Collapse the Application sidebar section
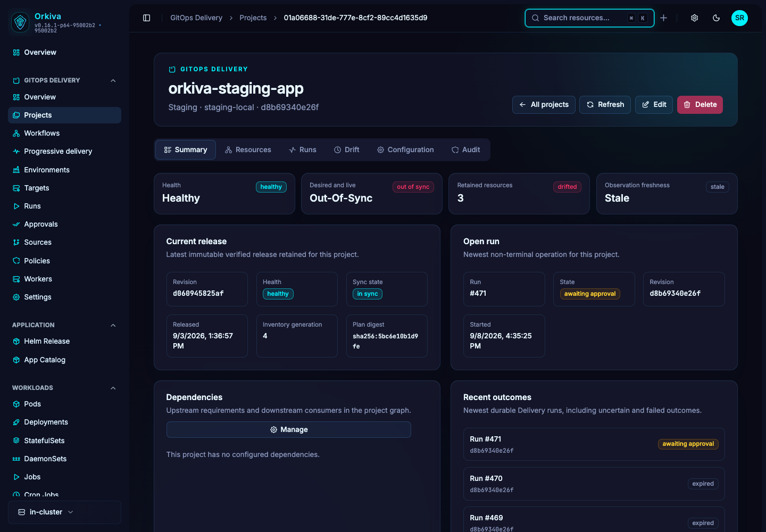This screenshot has height=532, width=766. [x=113, y=325]
